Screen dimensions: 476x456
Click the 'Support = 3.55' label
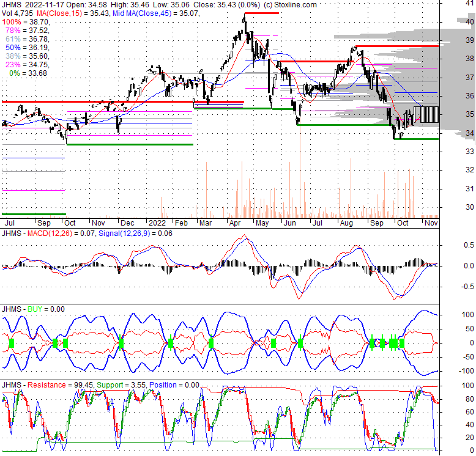[x=121, y=385]
